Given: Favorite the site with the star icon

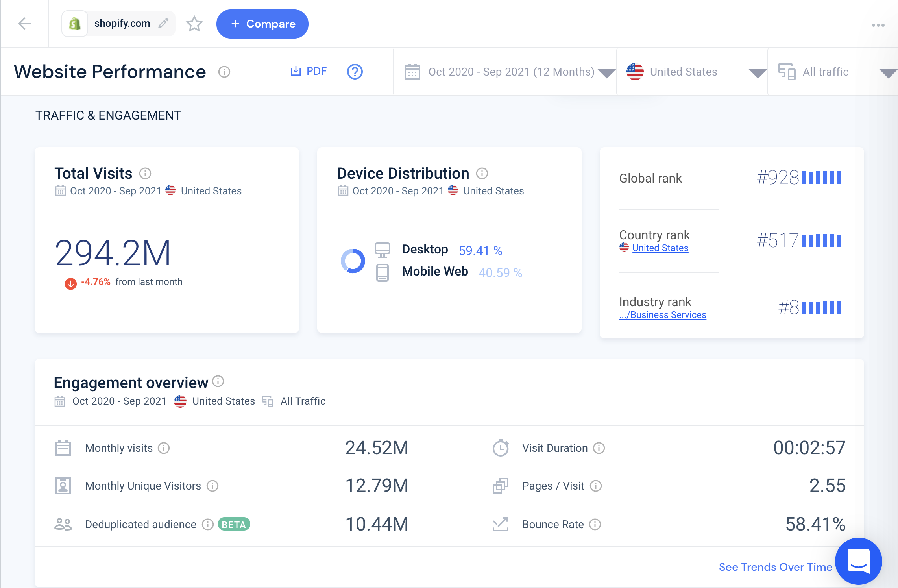Looking at the screenshot, I should tap(194, 24).
